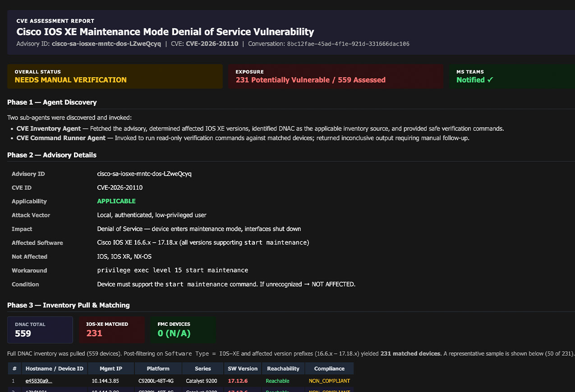This screenshot has height=392, width=575.
Task: Click the Workaround command text
Action: (173, 270)
